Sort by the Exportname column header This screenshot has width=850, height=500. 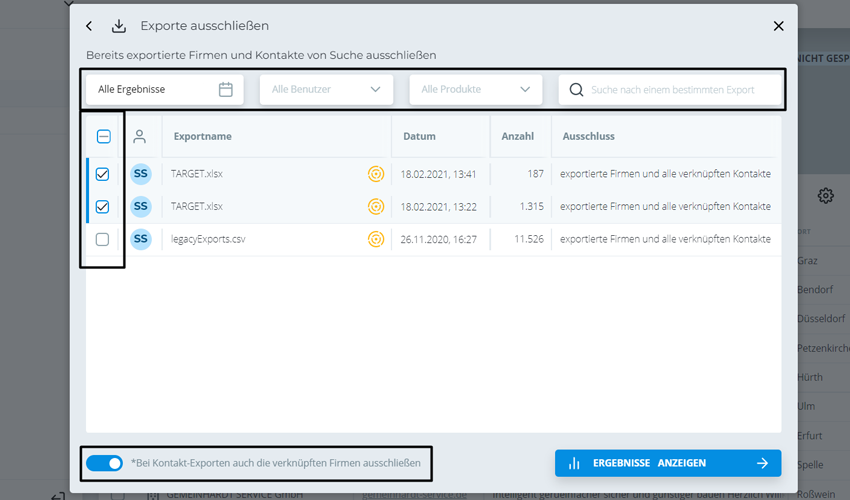(203, 136)
